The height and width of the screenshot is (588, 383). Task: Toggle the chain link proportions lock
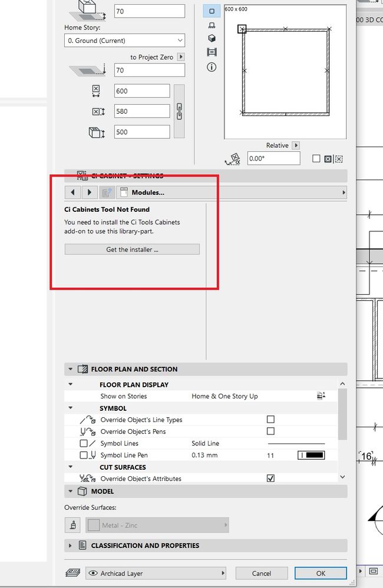coord(179,111)
